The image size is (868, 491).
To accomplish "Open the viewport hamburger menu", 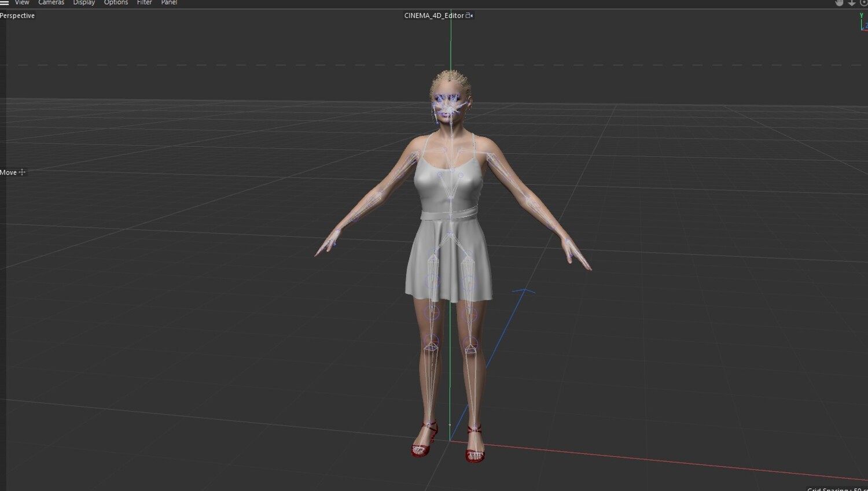I will [4, 2].
